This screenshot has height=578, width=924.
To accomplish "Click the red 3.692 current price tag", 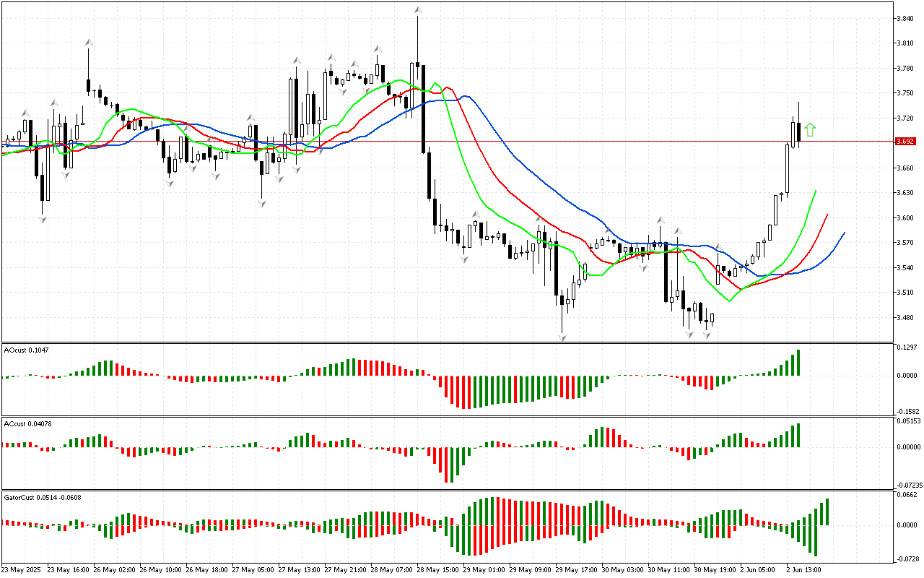I will pos(905,142).
